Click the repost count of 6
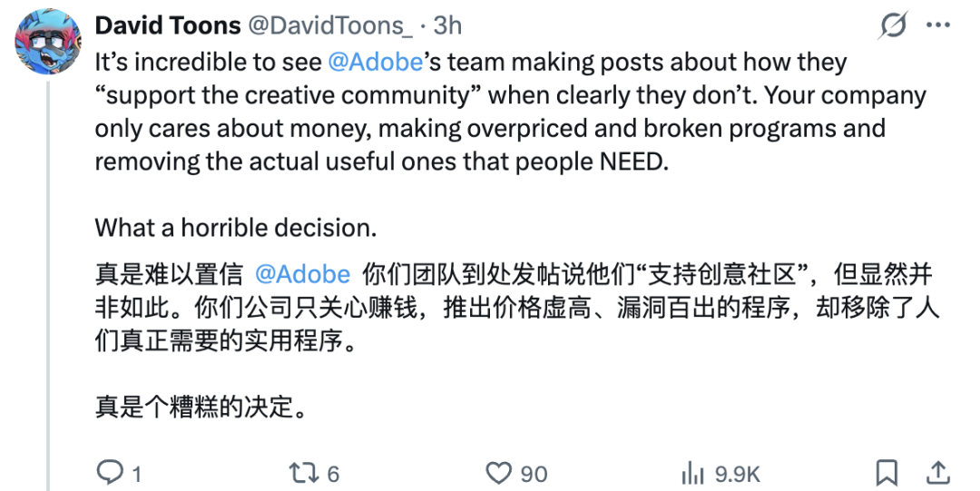The height and width of the screenshot is (491, 980). (333, 474)
